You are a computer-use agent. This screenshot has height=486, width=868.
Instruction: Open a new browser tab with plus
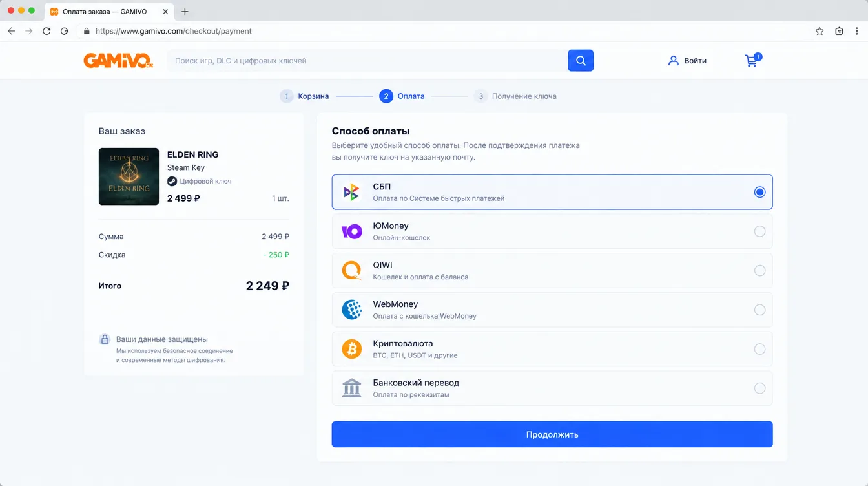[185, 12]
